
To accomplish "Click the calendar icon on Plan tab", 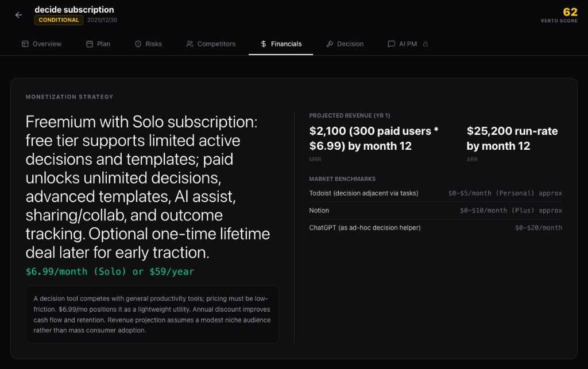I will (x=90, y=44).
